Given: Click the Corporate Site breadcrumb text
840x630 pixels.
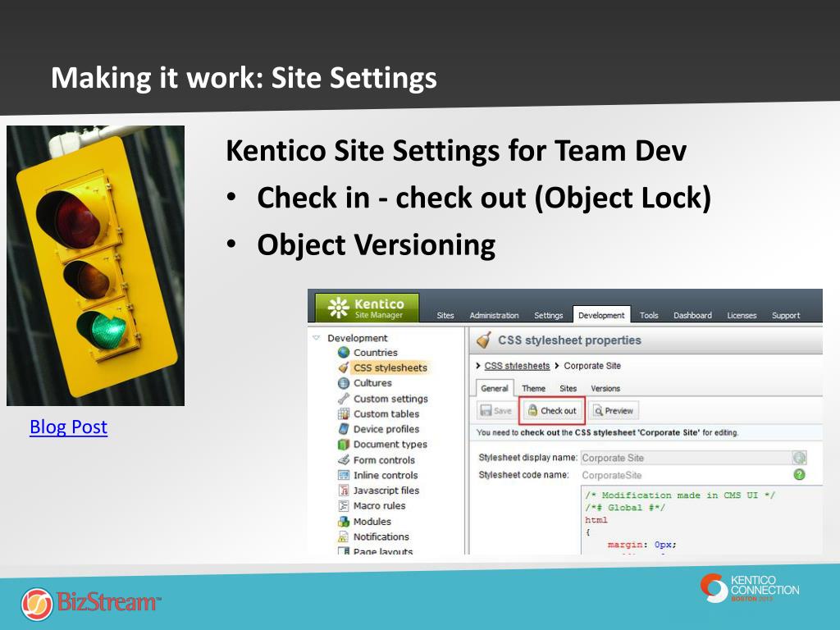Looking at the screenshot, I should pyautogui.click(x=592, y=366).
